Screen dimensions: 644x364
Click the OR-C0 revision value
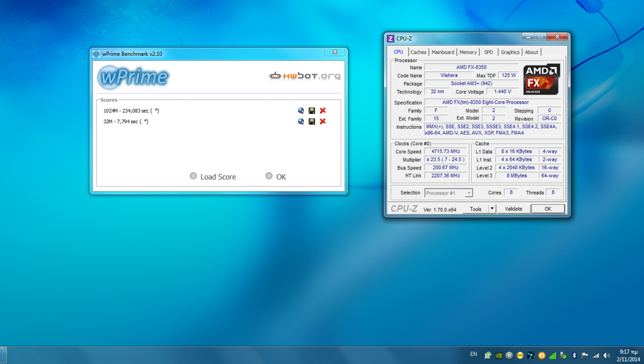pos(548,118)
